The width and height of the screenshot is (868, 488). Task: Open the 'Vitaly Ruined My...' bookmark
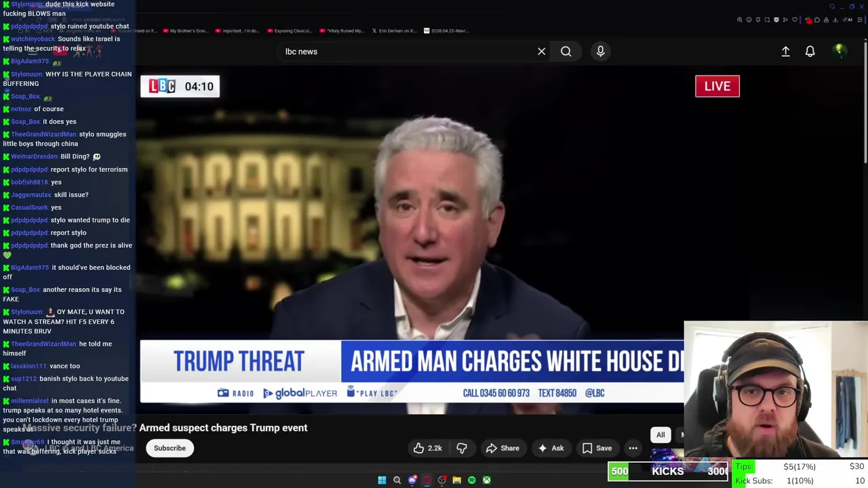[342, 30]
